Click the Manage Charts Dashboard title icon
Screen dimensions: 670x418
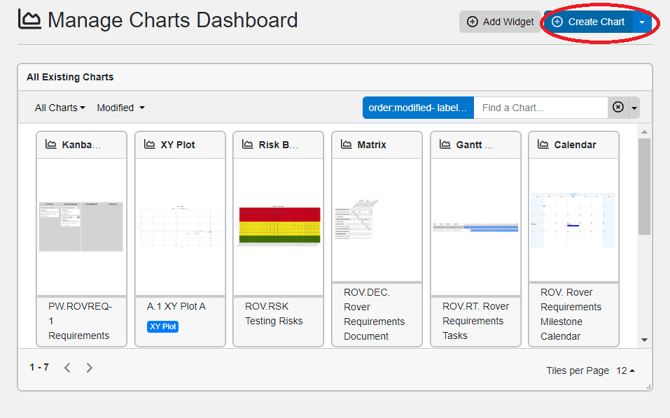(29, 20)
